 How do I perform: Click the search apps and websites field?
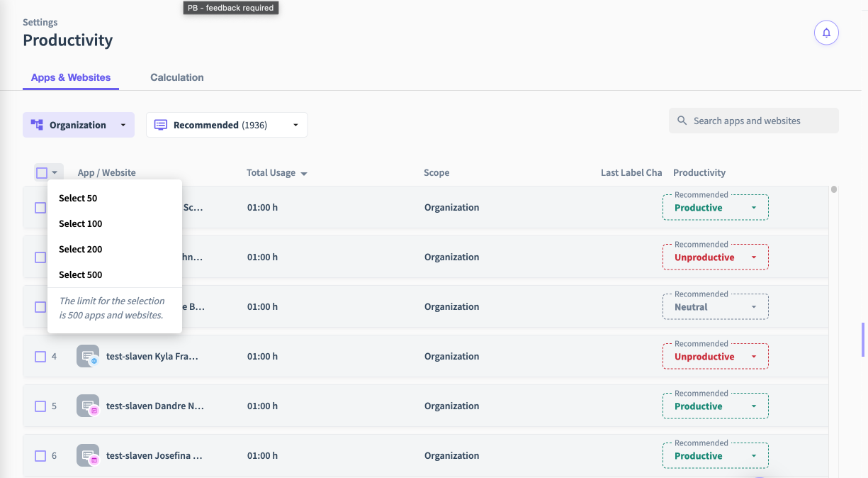click(x=753, y=121)
